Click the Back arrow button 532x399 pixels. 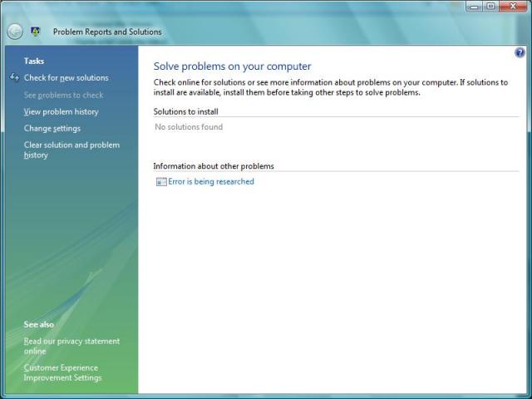tap(15, 32)
